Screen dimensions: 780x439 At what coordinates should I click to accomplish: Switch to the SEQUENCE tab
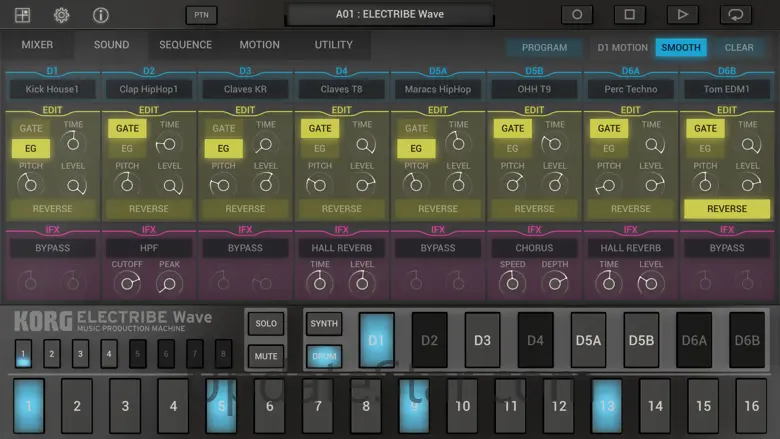tap(185, 45)
